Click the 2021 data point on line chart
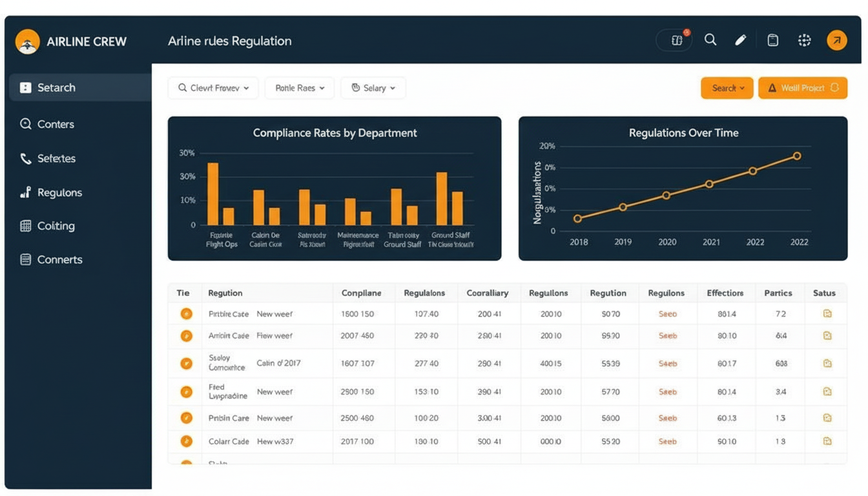868x496 pixels. point(709,184)
